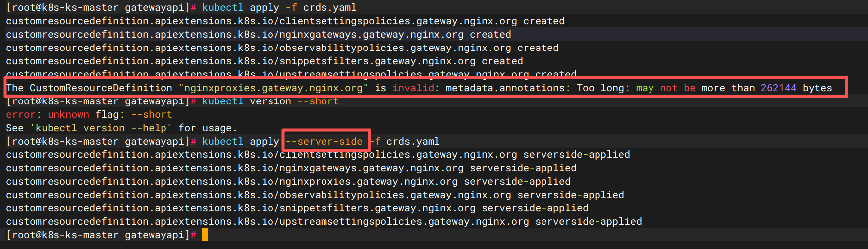This screenshot has width=868, height=249.
Task: Click the quoted 'kubectl version --help' hint
Action: pos(101,128)
